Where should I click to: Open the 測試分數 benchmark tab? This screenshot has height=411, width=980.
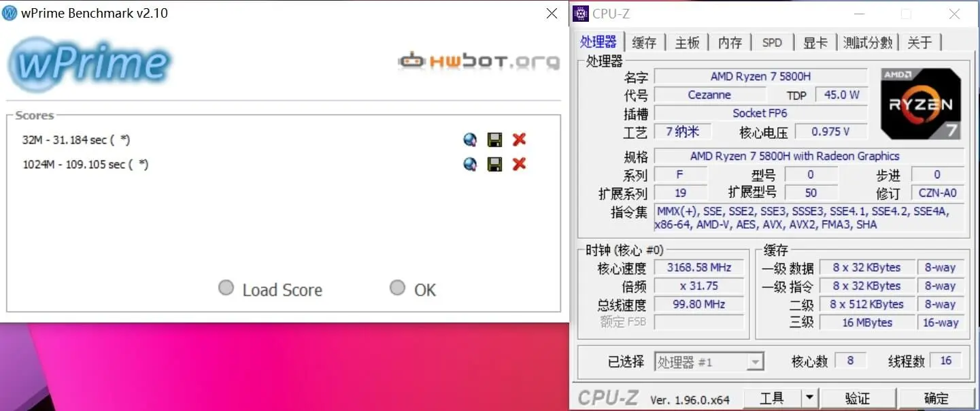[x=868, y=42]
